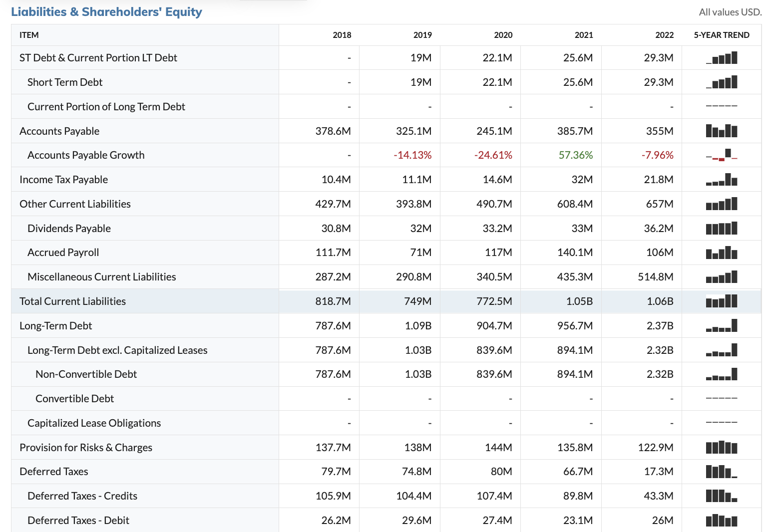
Task: Click the 122.9M Provision for Risks cell
Action: (656, 448)
